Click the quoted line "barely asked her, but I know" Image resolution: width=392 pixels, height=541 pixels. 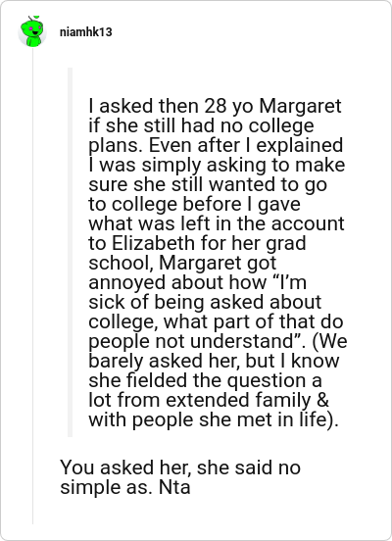click(x=214, y=361)
